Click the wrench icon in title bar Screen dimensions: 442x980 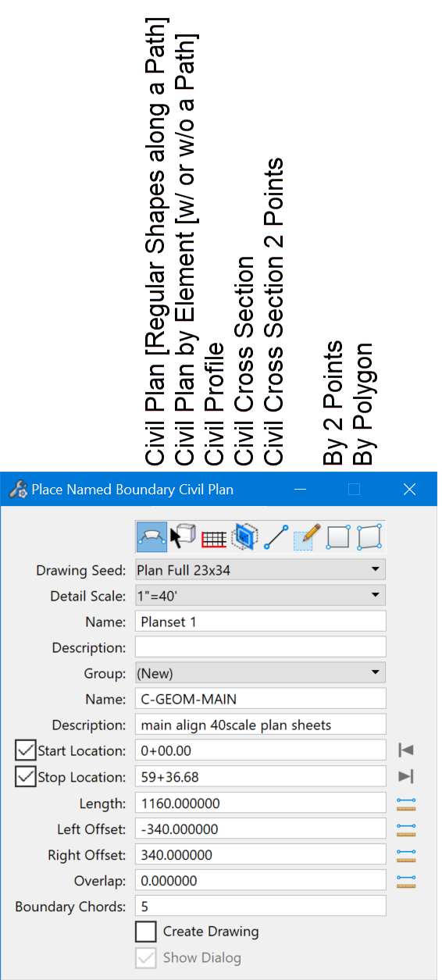(17, 490)
